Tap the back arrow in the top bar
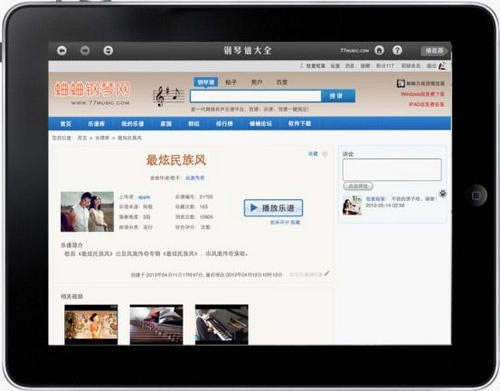This screenshot has width=500, height=391. tap(62, 51)
